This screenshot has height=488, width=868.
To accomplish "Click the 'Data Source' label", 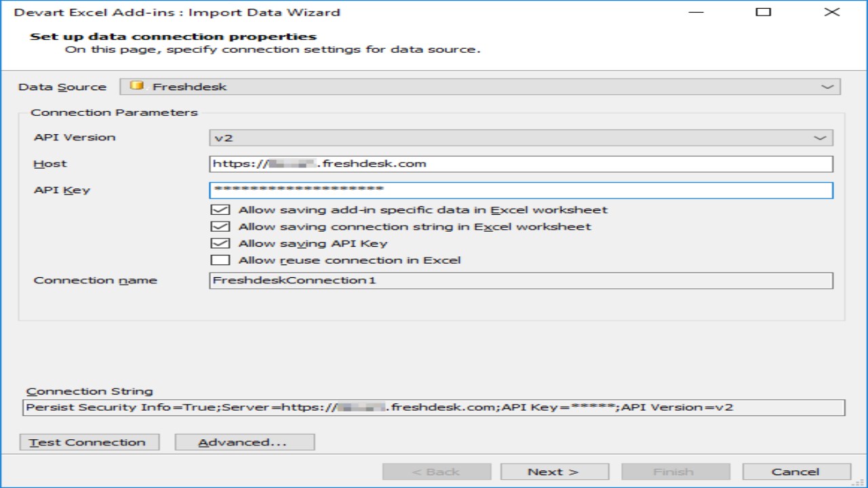I will [x=62, y=87].
